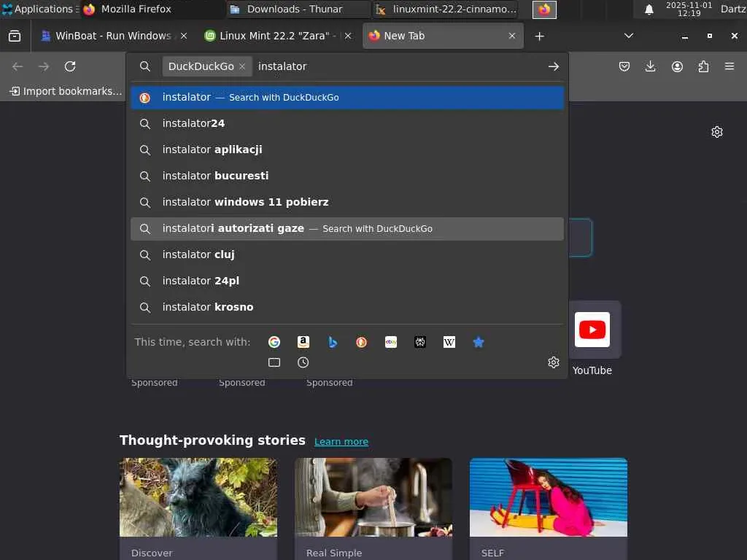Follow the Learn more link

pos(341,441)
